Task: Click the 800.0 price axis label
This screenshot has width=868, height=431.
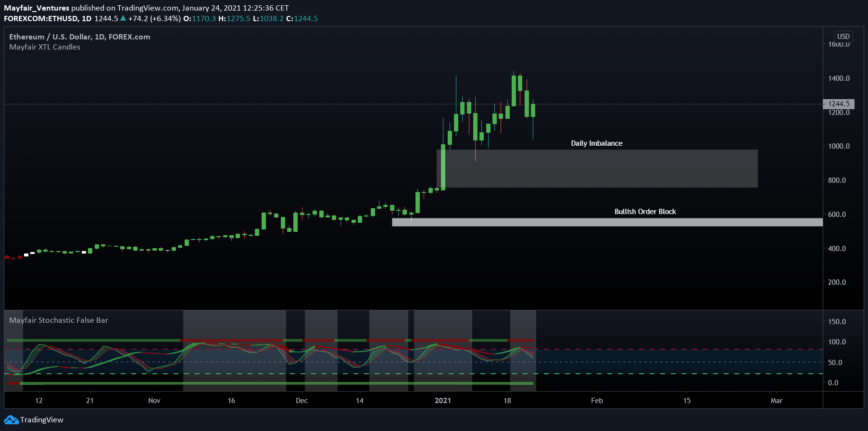Action: point(837,180)
